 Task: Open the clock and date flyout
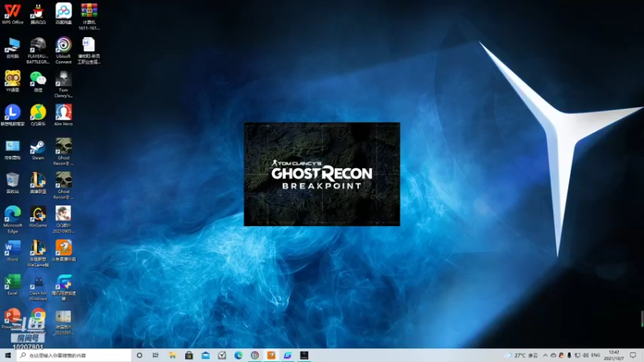point(614,355)
